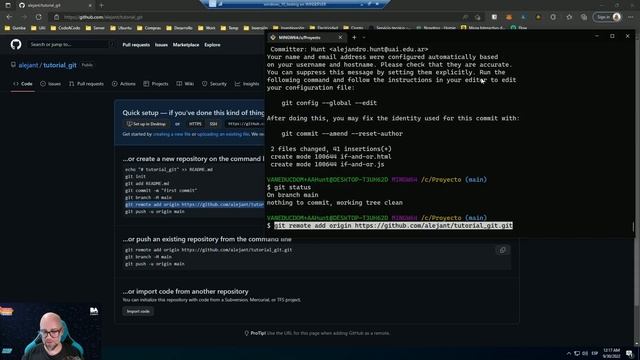The height and width of the screenshot is (360, 640).
Task: Focus the browser address bar
Action: 261,17
